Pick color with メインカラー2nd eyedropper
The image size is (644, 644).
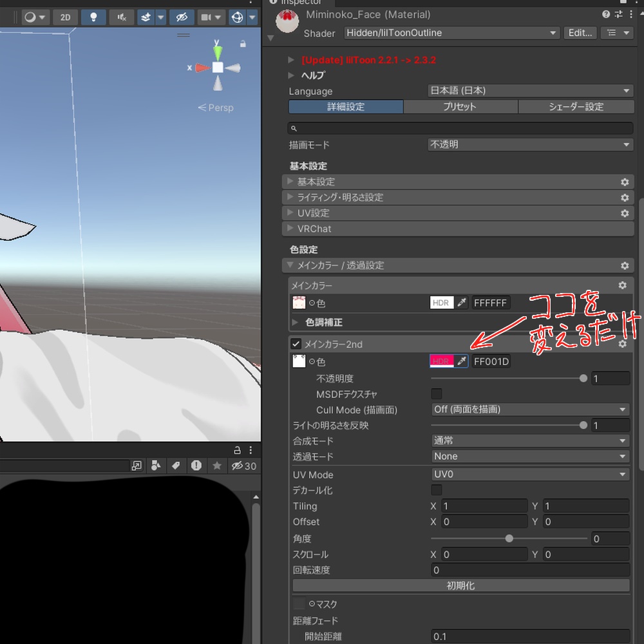(x=461, y=361)
